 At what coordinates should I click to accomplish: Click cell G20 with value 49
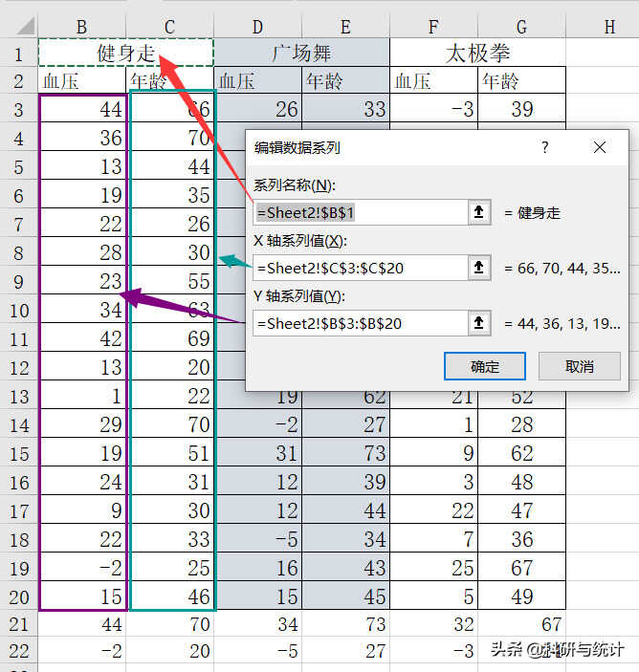(x=521, y=596)
